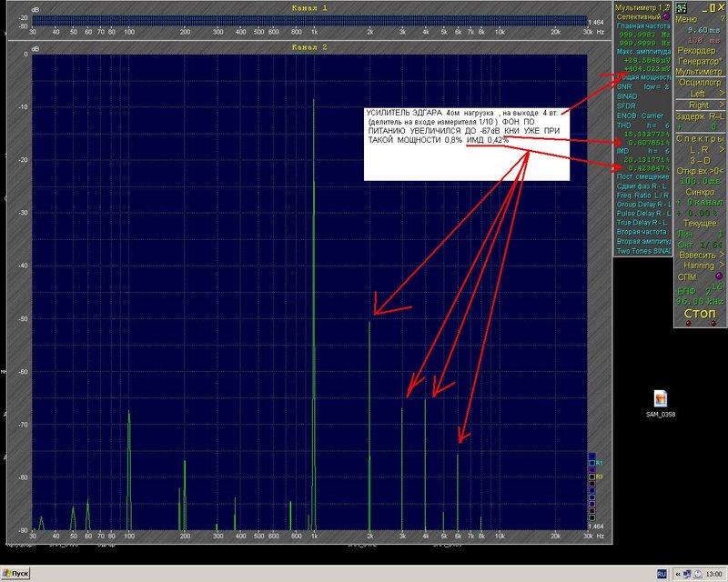Click the 96.00 kHz sample rate value

point(700,301)
